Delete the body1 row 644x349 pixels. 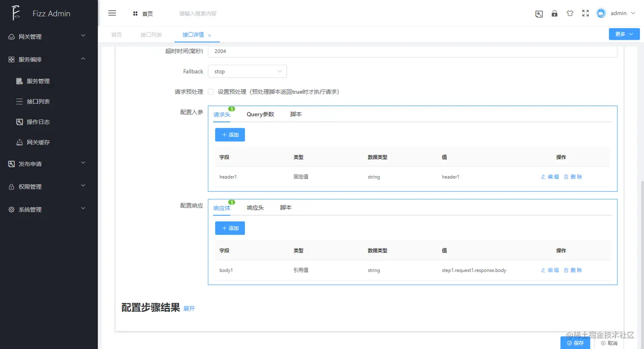point(573,270)
